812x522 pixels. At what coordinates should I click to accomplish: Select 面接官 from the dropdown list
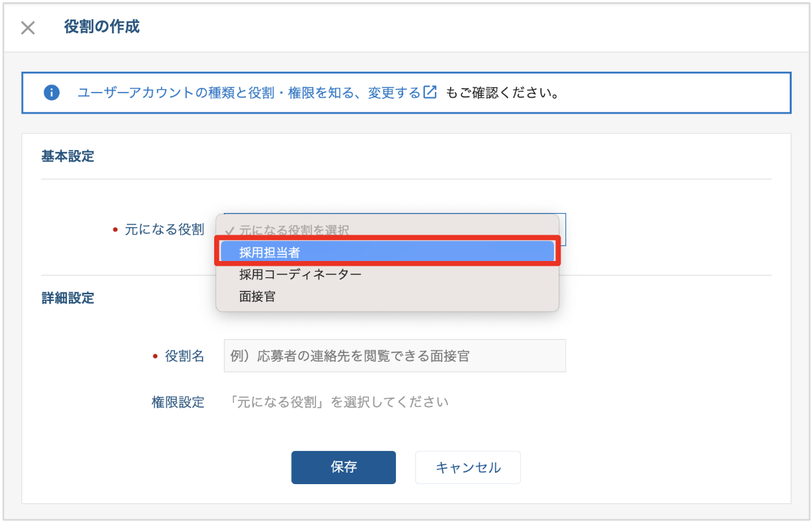coord(387,296)
